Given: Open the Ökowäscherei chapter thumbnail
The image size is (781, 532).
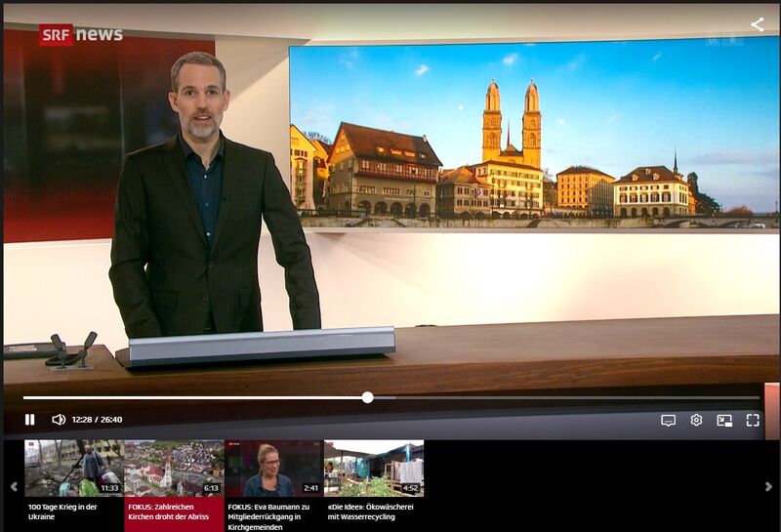Looking at the screenshot, I should pos(373,469).
